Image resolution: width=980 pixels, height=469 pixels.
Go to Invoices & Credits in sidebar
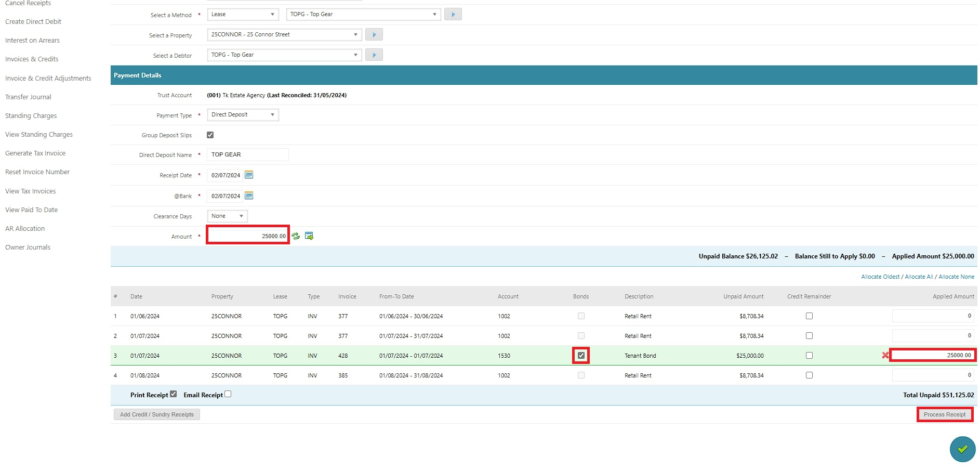(32, 59)
